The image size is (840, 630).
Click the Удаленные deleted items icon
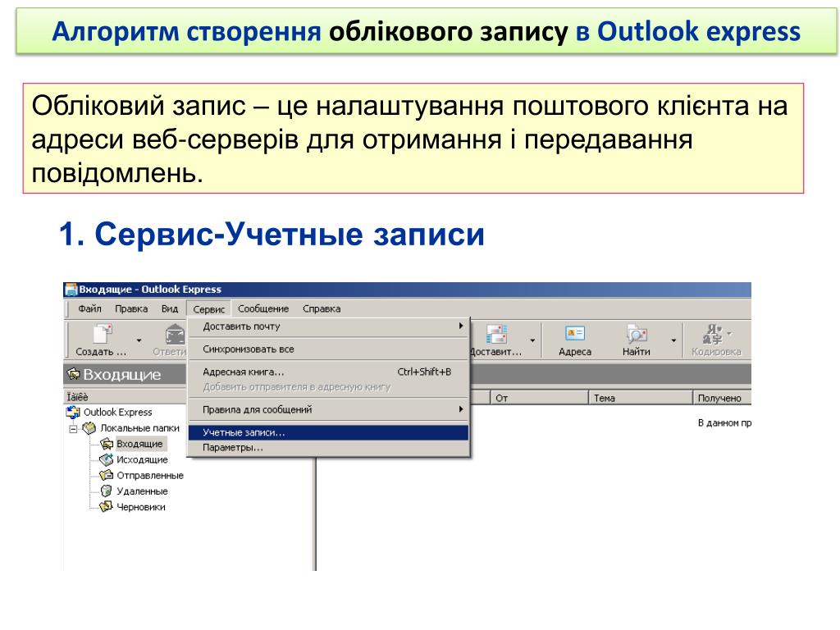(107, 491)
